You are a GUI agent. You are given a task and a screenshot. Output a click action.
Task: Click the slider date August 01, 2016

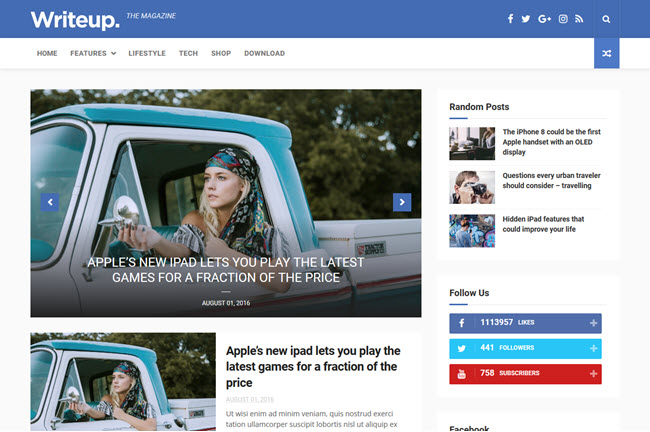226,303
